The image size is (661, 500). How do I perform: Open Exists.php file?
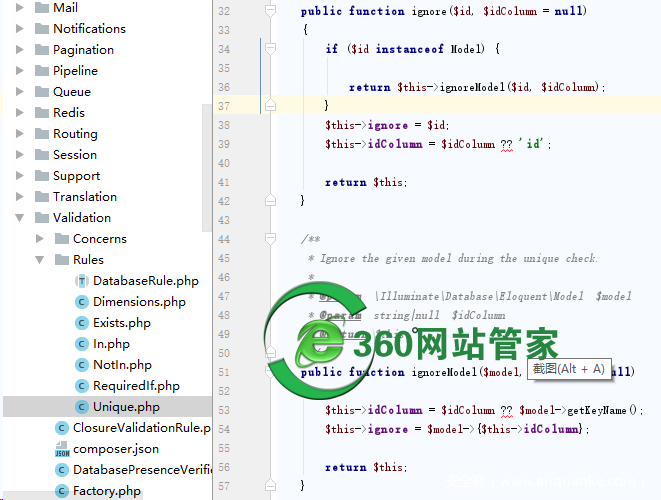tap(122, 323)
